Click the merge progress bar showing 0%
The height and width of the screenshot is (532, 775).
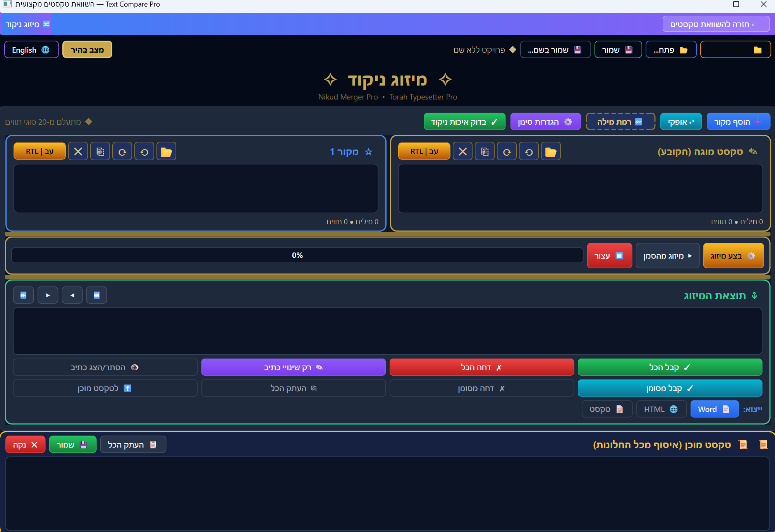click(x=297, y=256)
